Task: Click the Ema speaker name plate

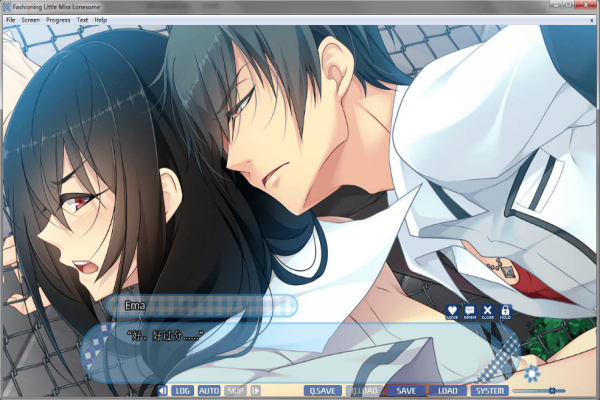Action: pyautogui.click(x=202, y=305)
